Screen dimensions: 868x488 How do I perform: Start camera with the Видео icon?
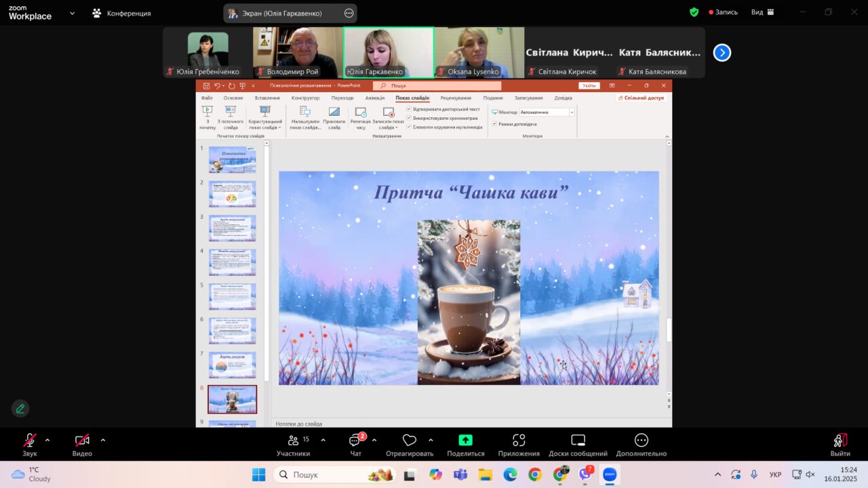pyautogui.click(x=82, y=441)
